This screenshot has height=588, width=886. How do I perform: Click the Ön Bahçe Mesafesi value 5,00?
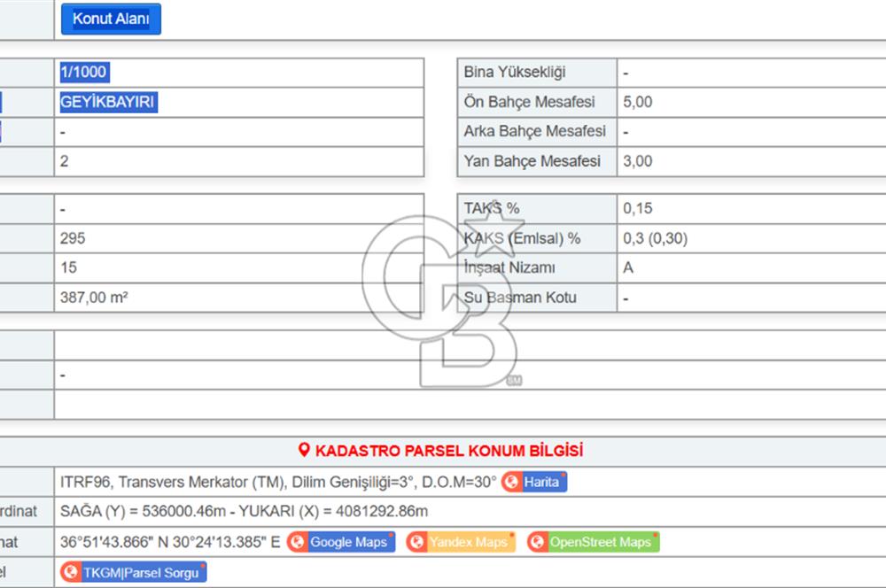(637, 102)
